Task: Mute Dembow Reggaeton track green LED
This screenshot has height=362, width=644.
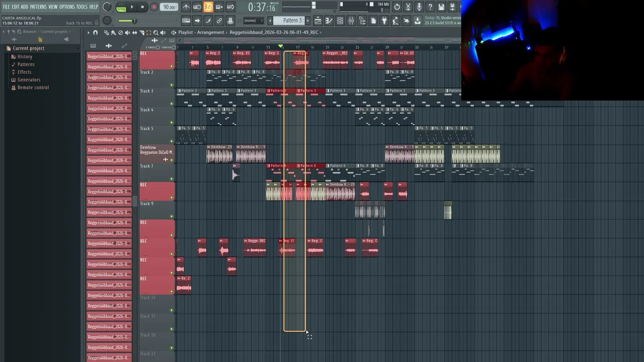Action: point(172,160)
